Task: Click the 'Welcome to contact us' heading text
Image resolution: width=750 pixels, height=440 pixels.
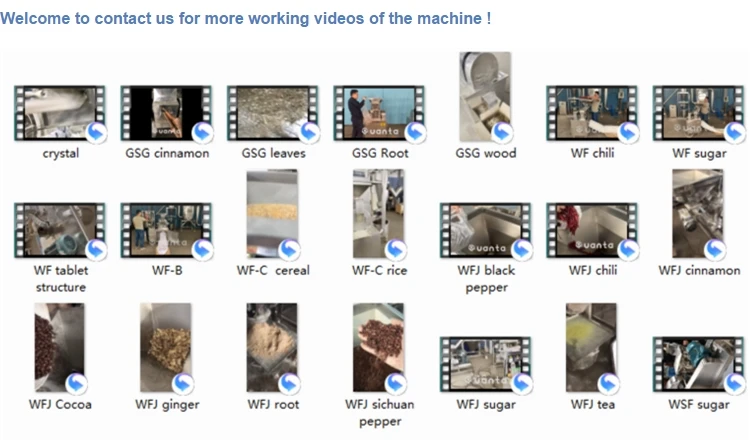Action: point(245,18)
